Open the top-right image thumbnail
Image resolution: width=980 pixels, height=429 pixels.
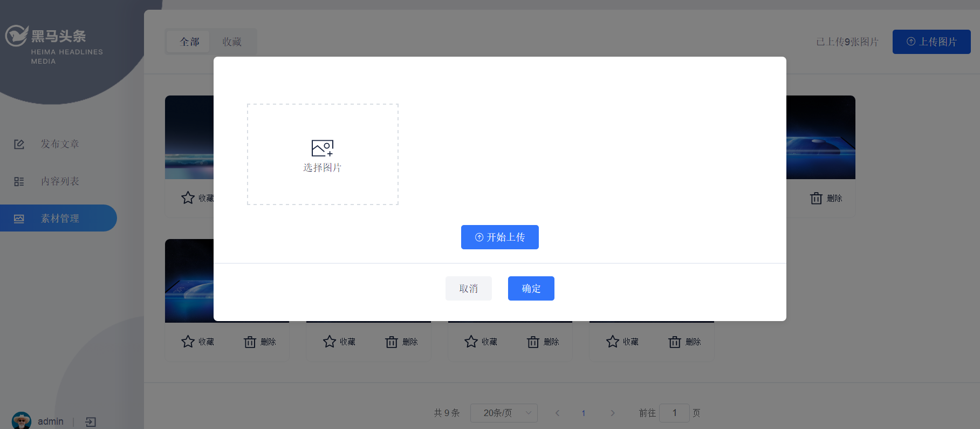tap(821, 138)
